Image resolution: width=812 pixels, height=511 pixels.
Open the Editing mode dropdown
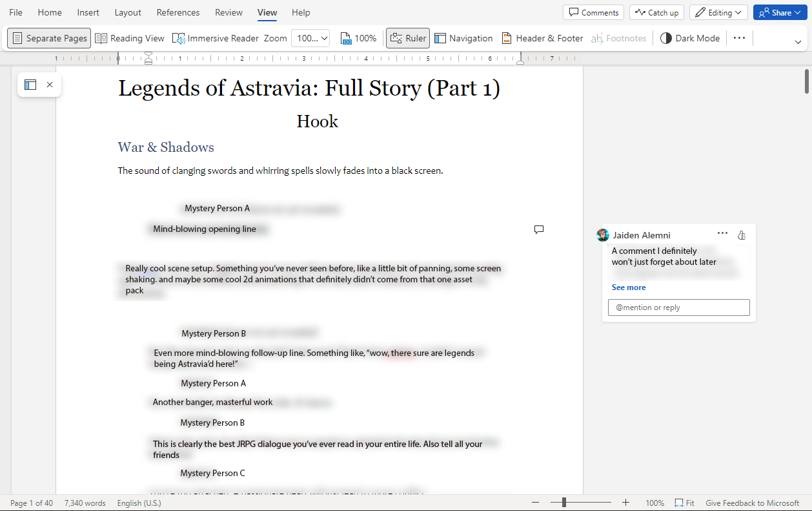(718, 12)
